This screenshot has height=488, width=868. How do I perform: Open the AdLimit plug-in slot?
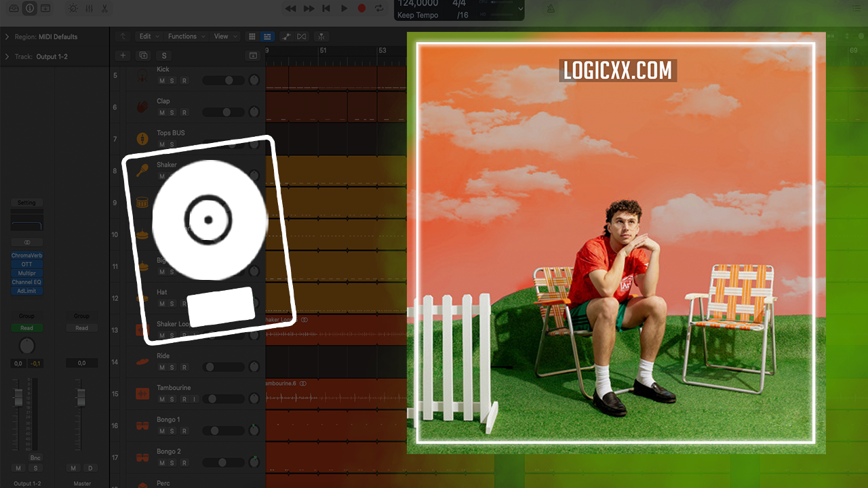click(x=26, y=291)
